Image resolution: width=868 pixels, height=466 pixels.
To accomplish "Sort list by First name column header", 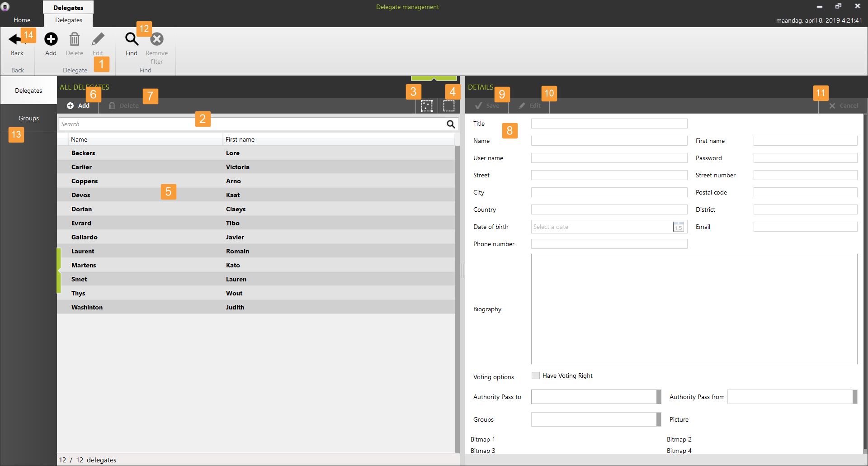I will [240, 139].
